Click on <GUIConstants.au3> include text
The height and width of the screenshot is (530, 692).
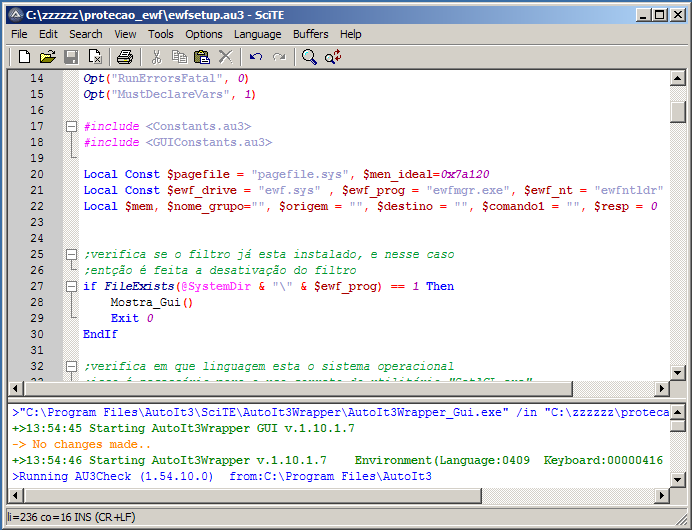coord(209,142)
